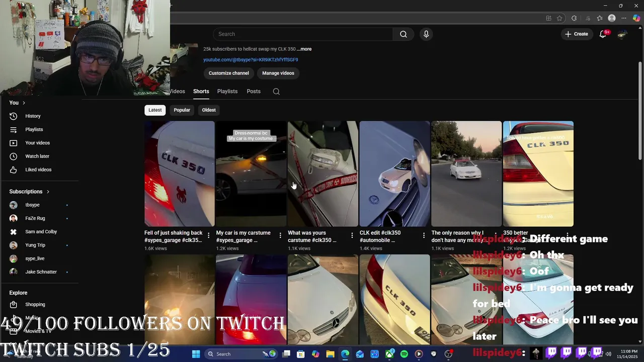
Task: Switch to the channel Playlists tab
Action: pyautogui.click(x=227, y=92)
